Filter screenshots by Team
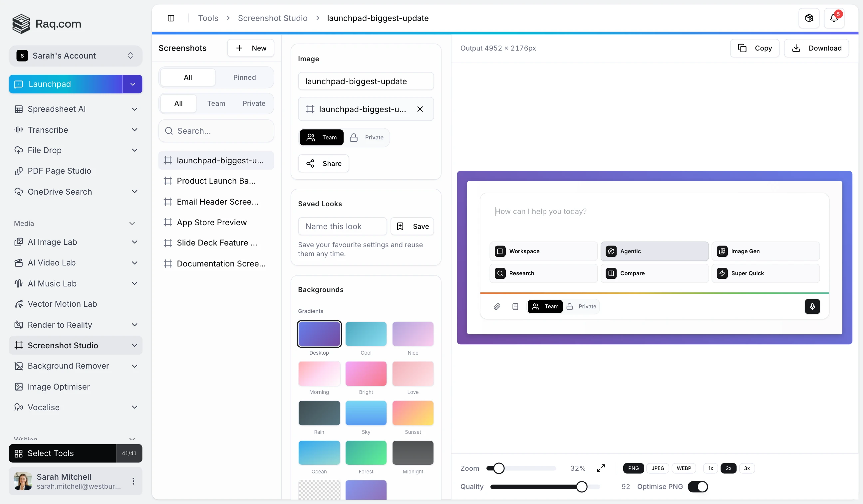The image size is (863, 504). (x=216, y=103)
